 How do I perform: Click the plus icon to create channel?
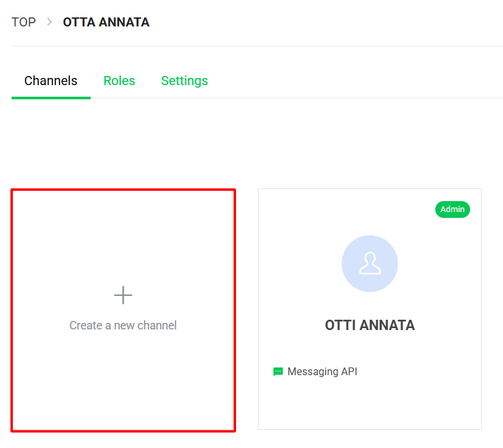click(x=123, y=295)
